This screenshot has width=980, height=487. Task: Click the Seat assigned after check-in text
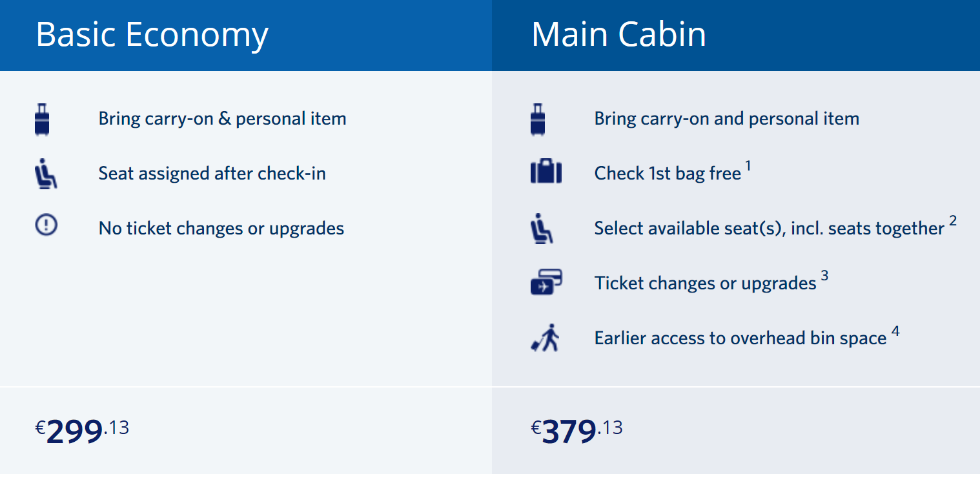point(212,173)
